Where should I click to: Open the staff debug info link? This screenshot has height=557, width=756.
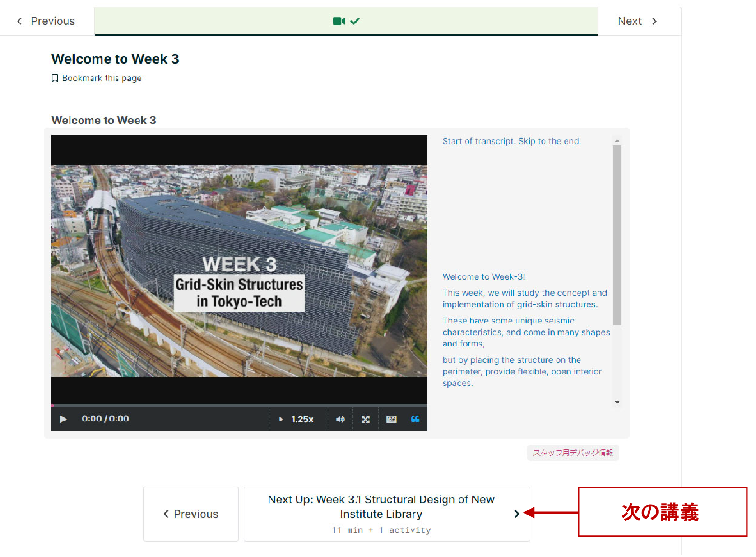(x=573, y=453)
